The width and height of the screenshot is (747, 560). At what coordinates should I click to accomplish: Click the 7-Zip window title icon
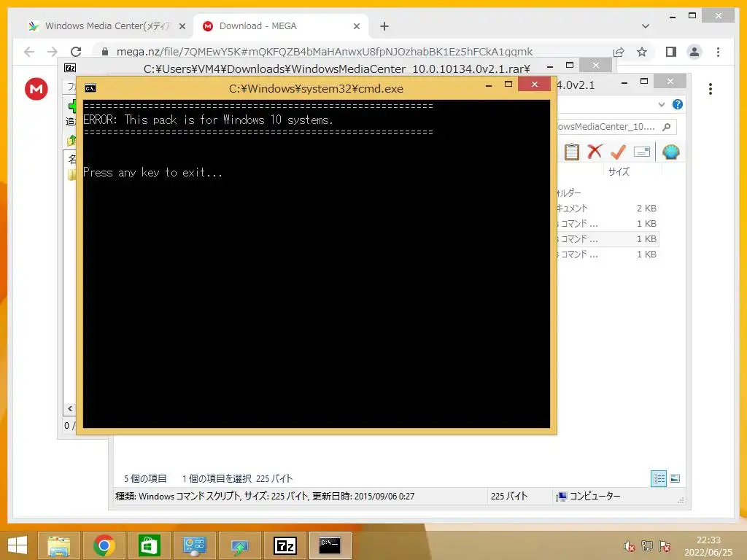(x=70, y=68)
